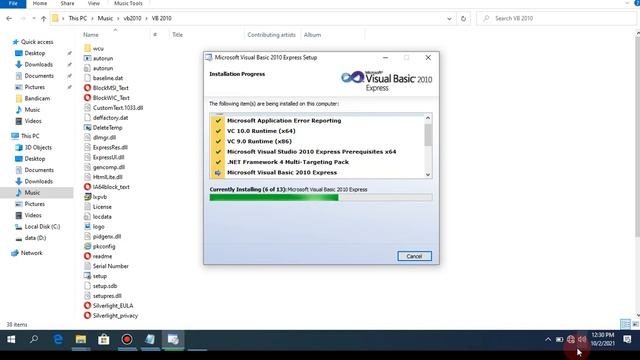Select VC 9.0 Runtime (x86) item
The width and height of the screenshot is (640, 360).
(259, 141)
